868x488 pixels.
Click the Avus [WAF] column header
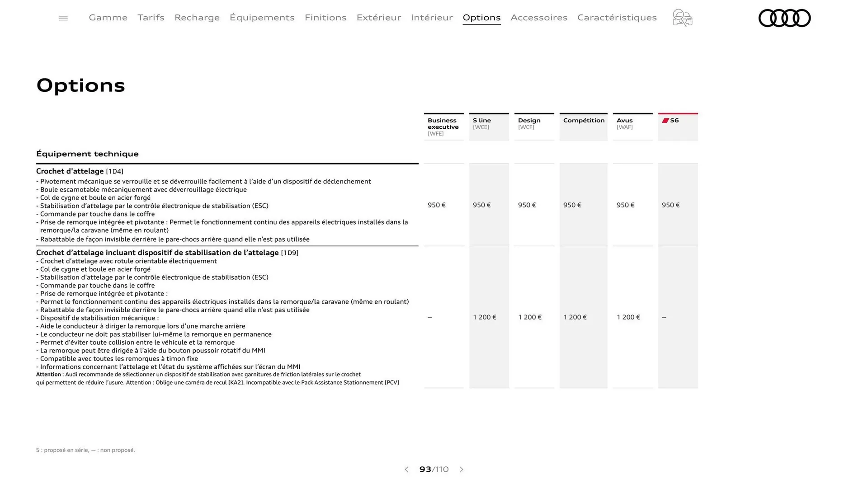coord(632,123)
